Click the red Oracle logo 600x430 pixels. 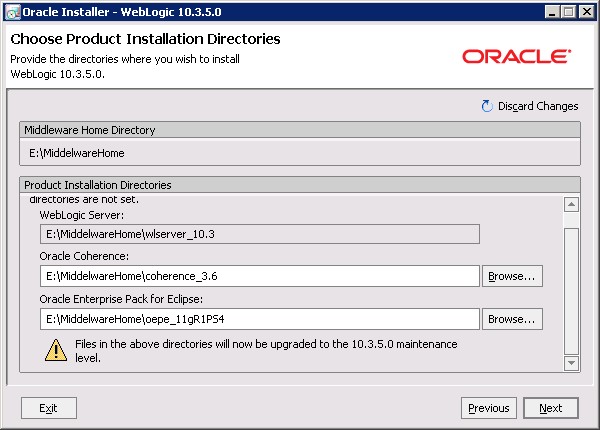pyautogui.click(x=517, y=56)
